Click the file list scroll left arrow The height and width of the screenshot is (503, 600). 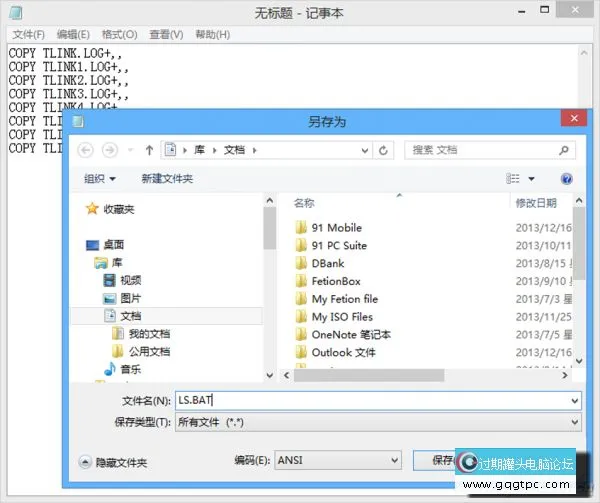[287, 375]
